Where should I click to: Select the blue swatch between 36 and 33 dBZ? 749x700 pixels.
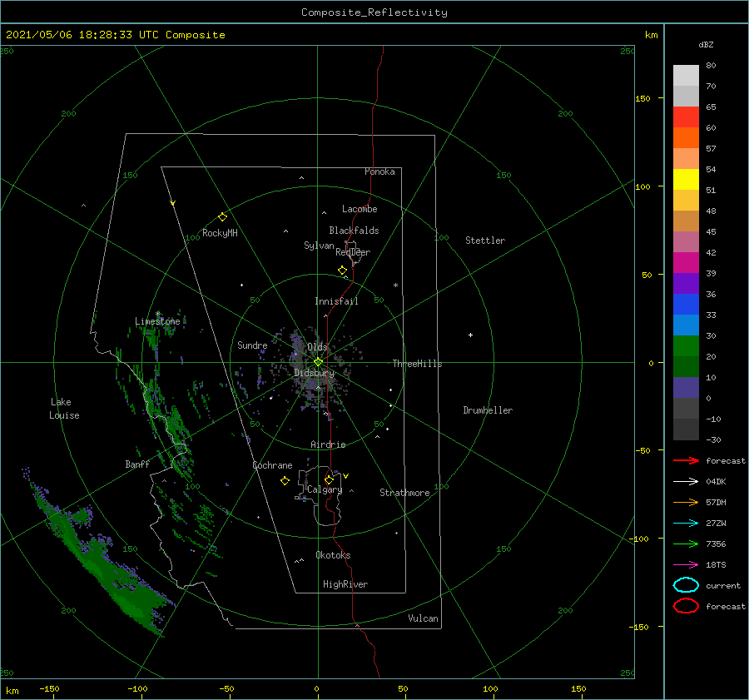coord(686,305)
